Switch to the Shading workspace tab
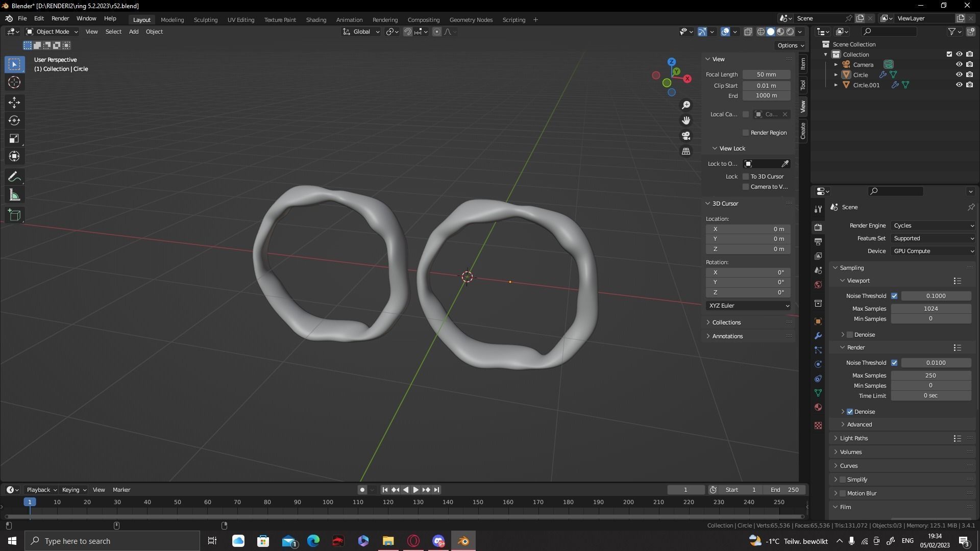The width and height of the screenshot is (980, 551). [x=315, y=19]
